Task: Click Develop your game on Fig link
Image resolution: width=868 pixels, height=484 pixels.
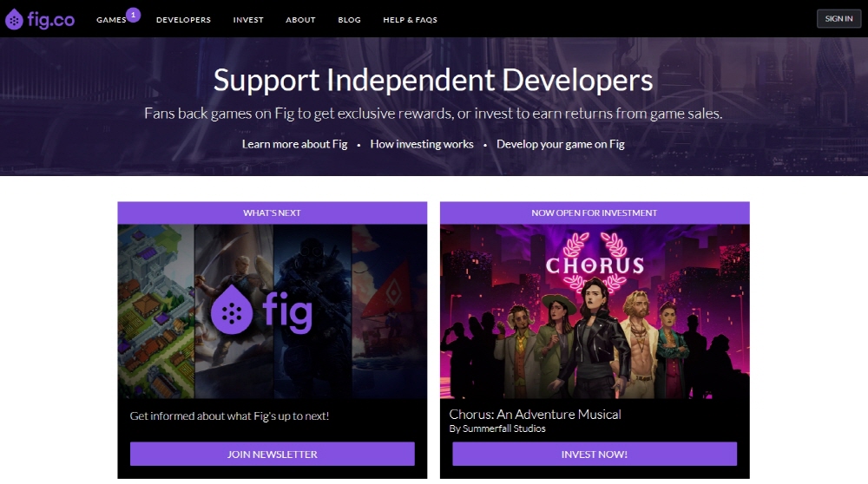Action: (x=560, y=144)
